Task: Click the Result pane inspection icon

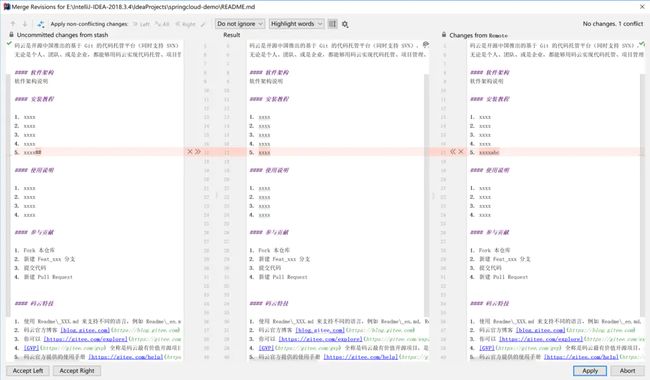Action: coord(425,44)
